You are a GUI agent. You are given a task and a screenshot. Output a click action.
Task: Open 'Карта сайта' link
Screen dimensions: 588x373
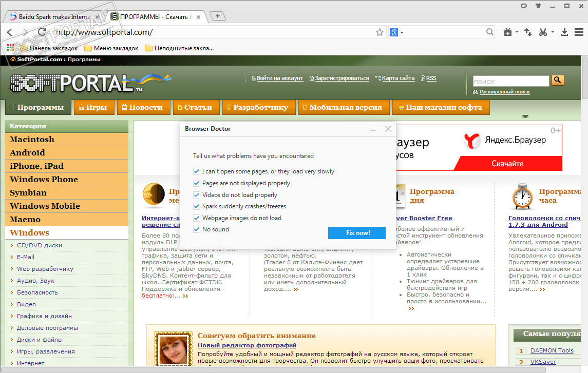click(399, 78)
